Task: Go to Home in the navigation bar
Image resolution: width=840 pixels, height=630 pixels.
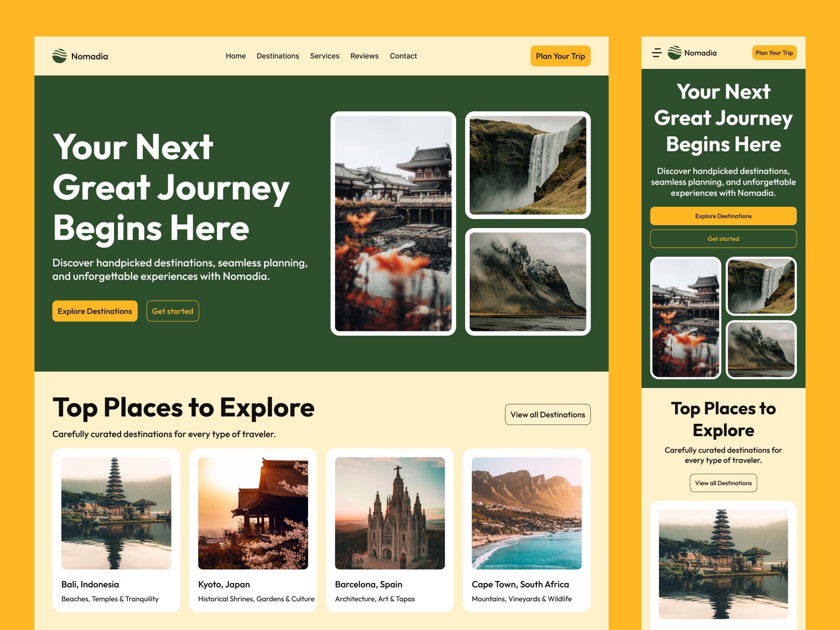Action: coord(235,56)
